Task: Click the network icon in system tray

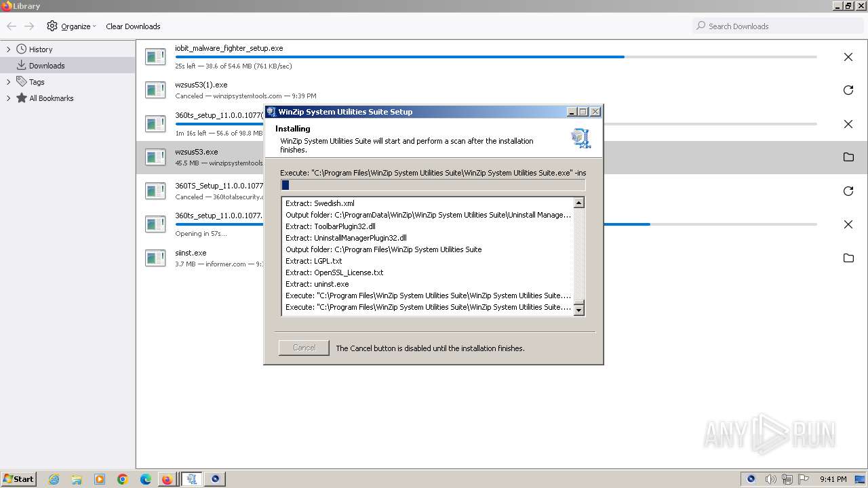Action: 787,479
